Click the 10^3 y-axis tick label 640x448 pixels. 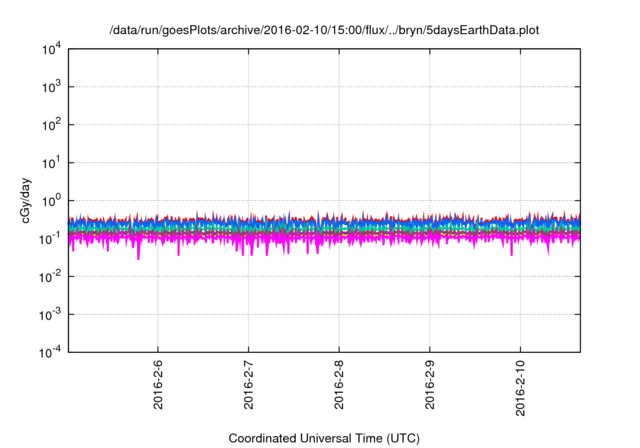pos(51,87)
